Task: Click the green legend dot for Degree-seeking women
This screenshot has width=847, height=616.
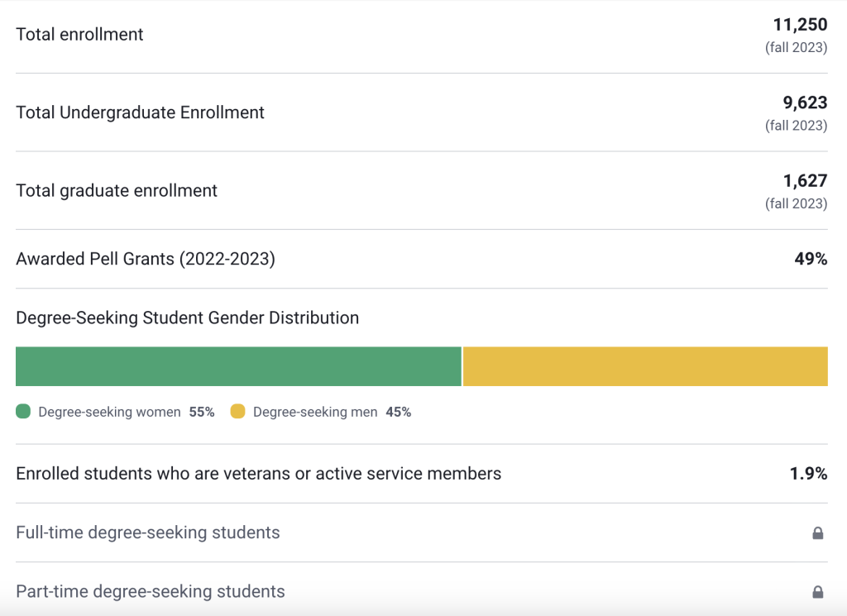Action: pos(23,412)
